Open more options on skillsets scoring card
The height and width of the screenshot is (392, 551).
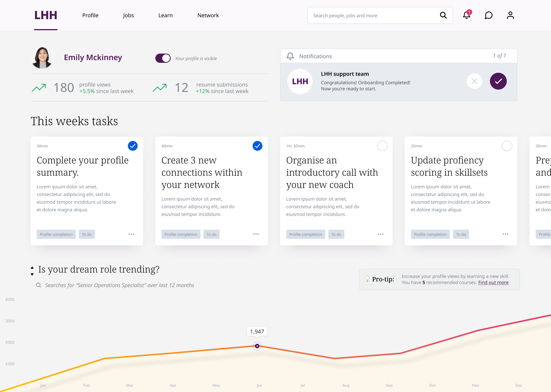click(505, 234)
